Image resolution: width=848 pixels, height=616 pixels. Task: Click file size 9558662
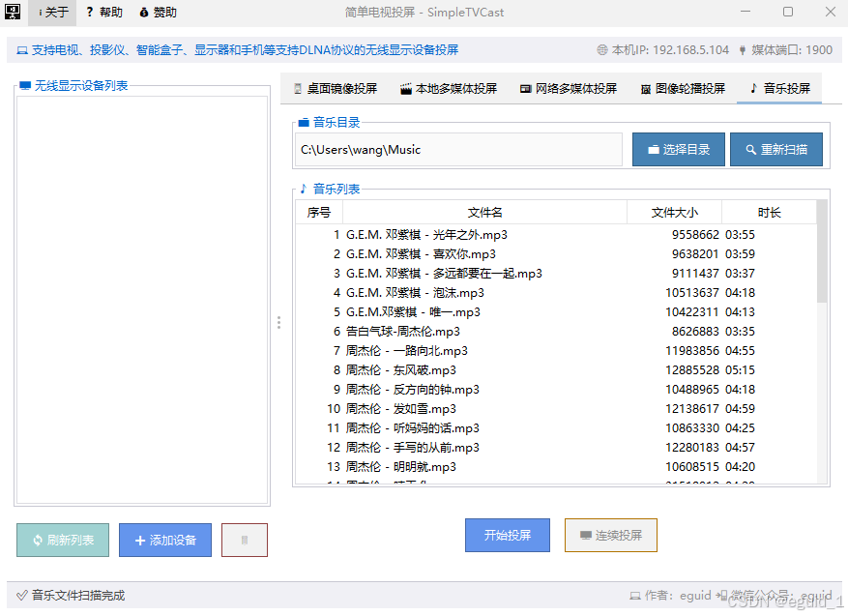coord(695,235)
